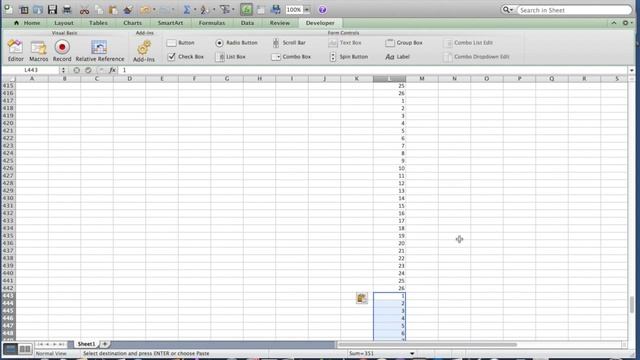Select the Sheet1 worksheet tab
The width and height of the screenshot is (640, 360).
point(86,344)
